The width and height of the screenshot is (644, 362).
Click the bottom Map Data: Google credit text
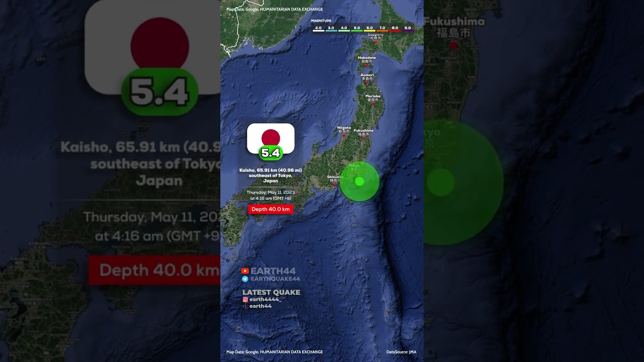click(x=275, y=352)
